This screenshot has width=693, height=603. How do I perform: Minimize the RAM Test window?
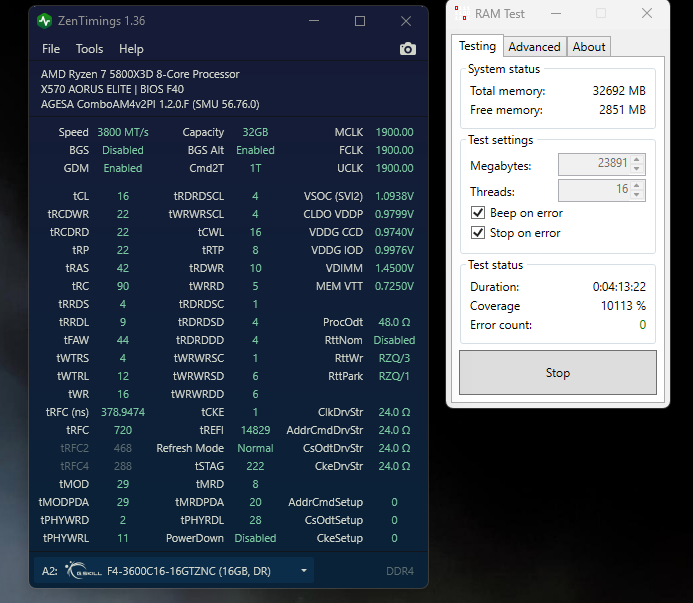556,14
